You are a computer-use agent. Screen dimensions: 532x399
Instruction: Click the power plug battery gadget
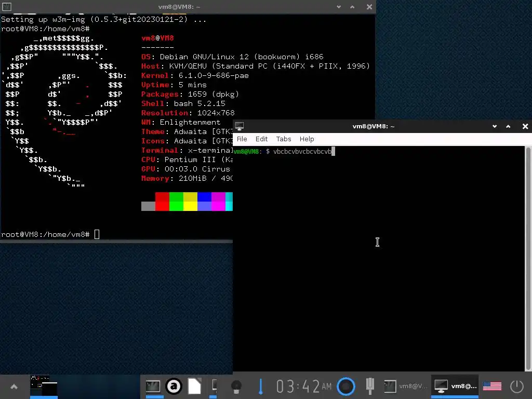(370, 386)
